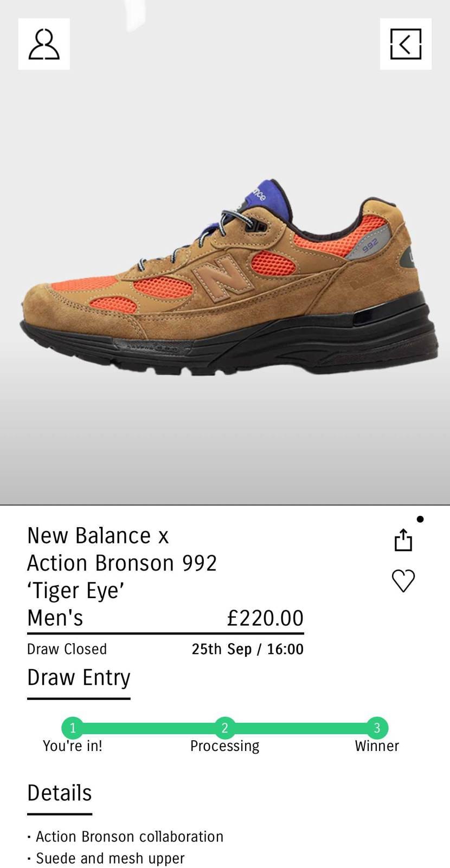This screenshot has height=868, width=450.
Task: Tap the £220.00 price
Action: point(265,618)
